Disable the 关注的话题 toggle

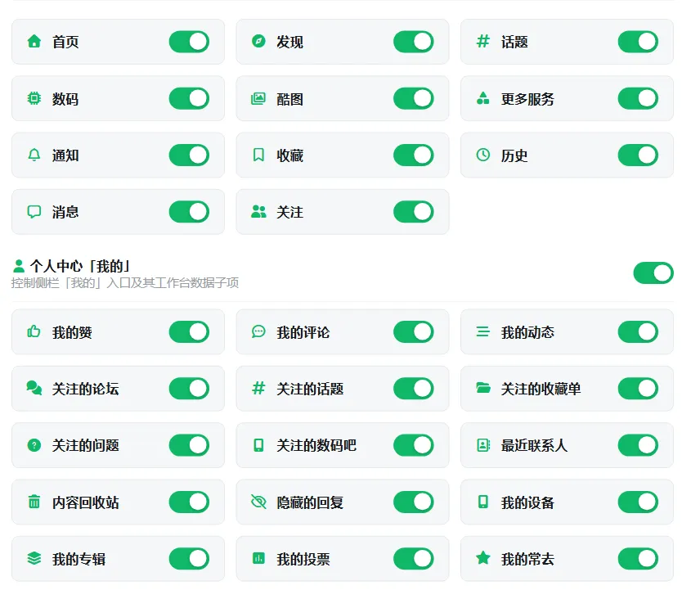pos(414,389)
